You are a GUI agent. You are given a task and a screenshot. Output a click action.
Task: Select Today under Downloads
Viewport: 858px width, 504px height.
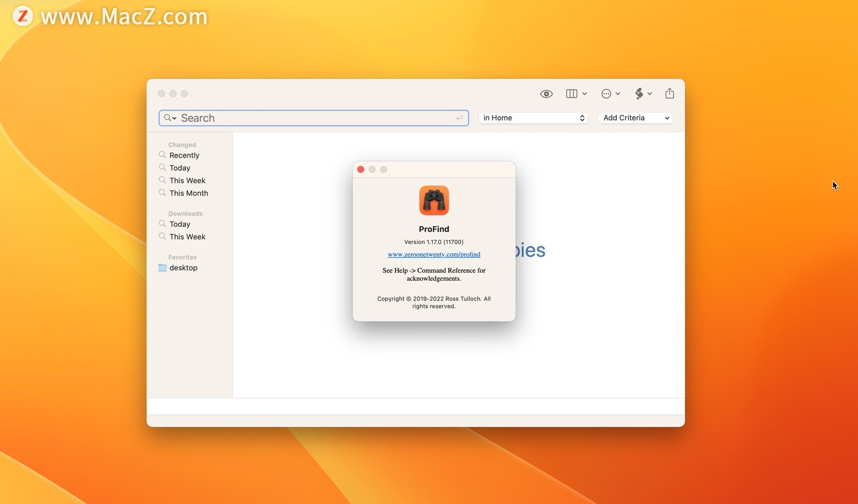click(x=180, y=224)
